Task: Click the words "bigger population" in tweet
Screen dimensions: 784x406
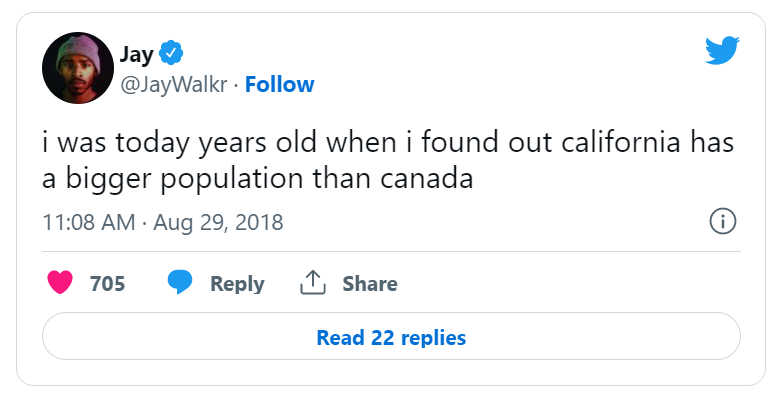Action: (x=183, y=181)
